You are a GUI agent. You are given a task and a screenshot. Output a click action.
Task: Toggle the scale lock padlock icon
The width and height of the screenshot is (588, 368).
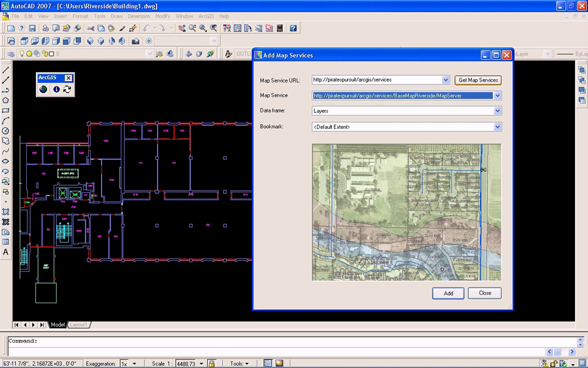tap(212, 363)
